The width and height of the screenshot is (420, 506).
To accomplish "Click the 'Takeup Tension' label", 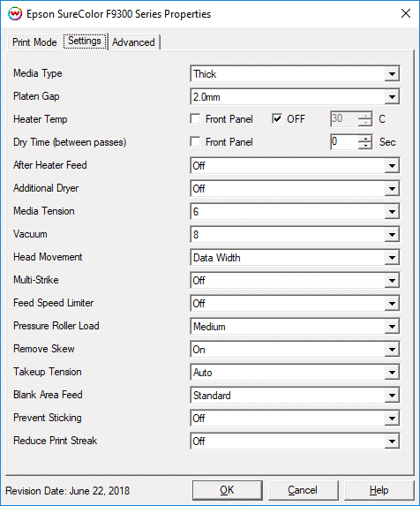I will [48, 372].
